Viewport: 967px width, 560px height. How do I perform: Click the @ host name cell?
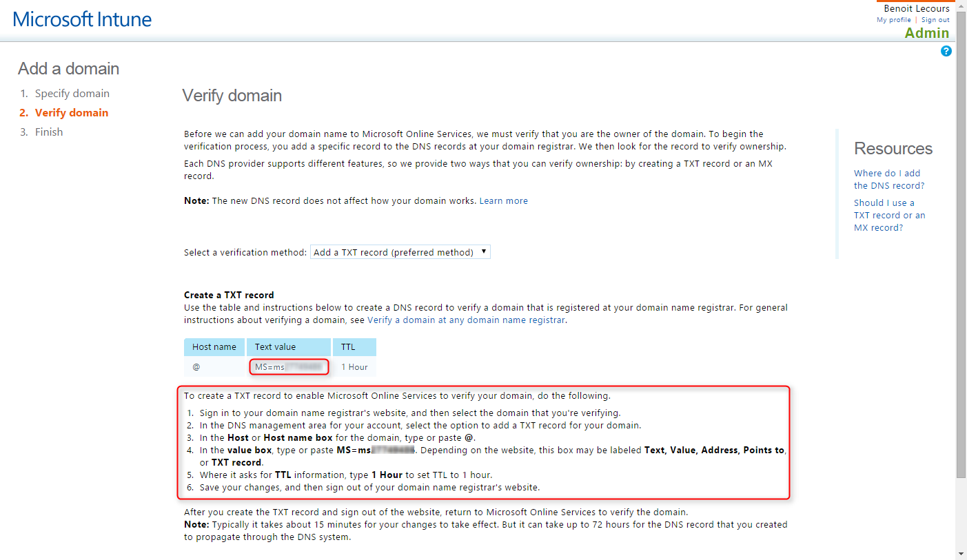214,367
